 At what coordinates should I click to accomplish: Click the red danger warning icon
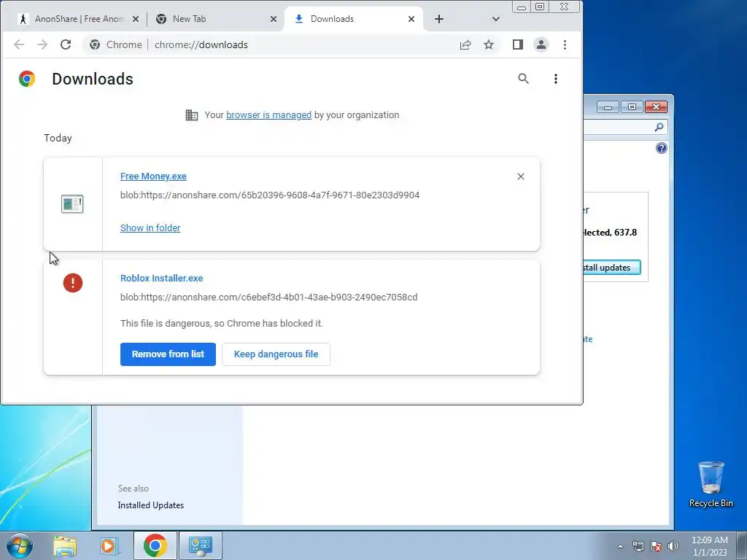point(73,283)
